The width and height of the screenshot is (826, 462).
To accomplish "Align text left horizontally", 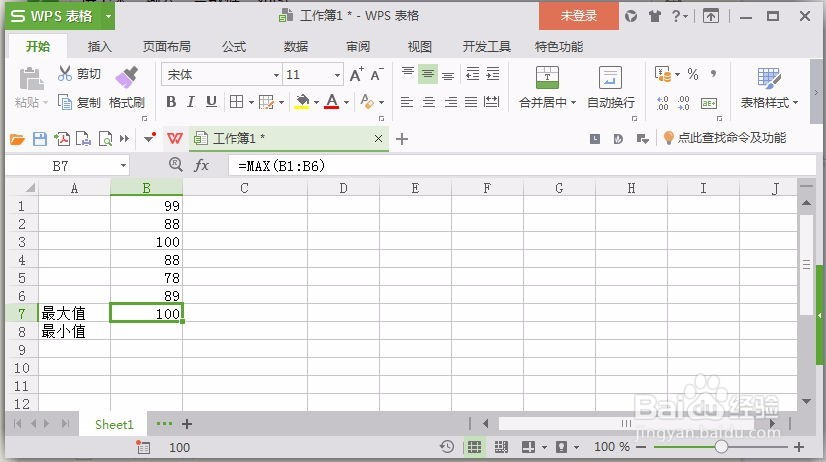I will pos(407,102).
